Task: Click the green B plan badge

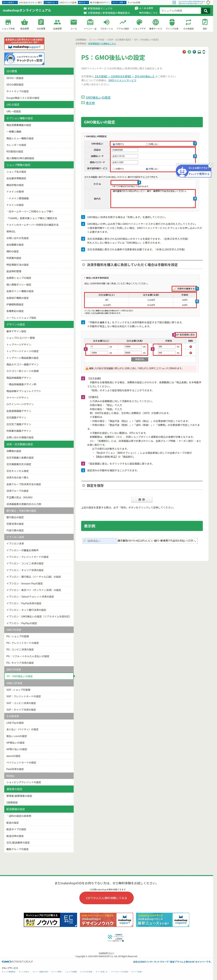Action: (189, 52)
